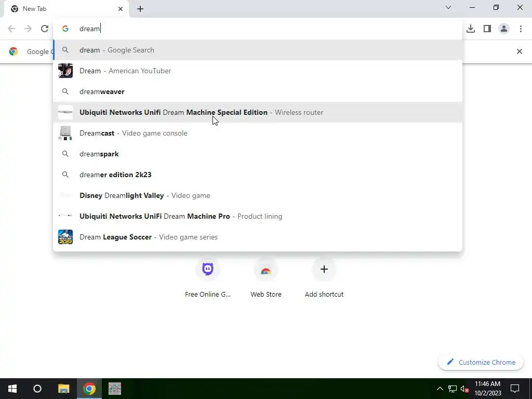Open the Chrome profile avatar
This screenshot has width=532, height=399.
[x=504, y=29]
